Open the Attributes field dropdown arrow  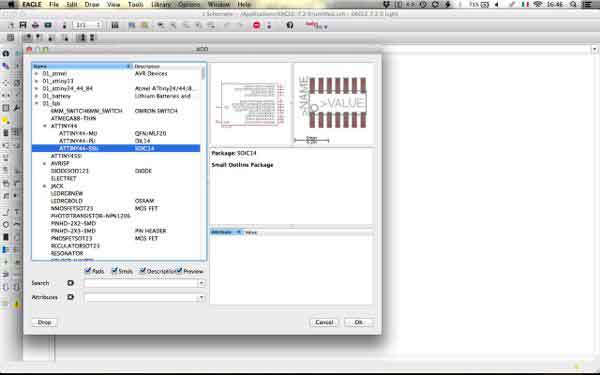coord(201,298)
